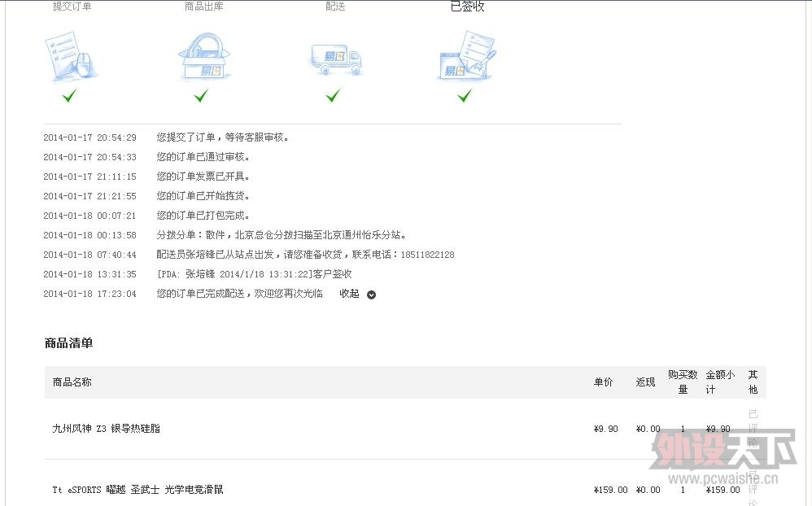This screenshot has height=506, width=812.
Task: Click unit price ¥9.90 cell
Action: coord(606,429)
